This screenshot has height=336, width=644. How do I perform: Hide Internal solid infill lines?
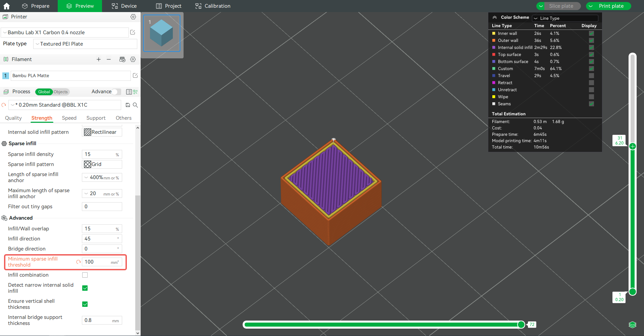591,48
